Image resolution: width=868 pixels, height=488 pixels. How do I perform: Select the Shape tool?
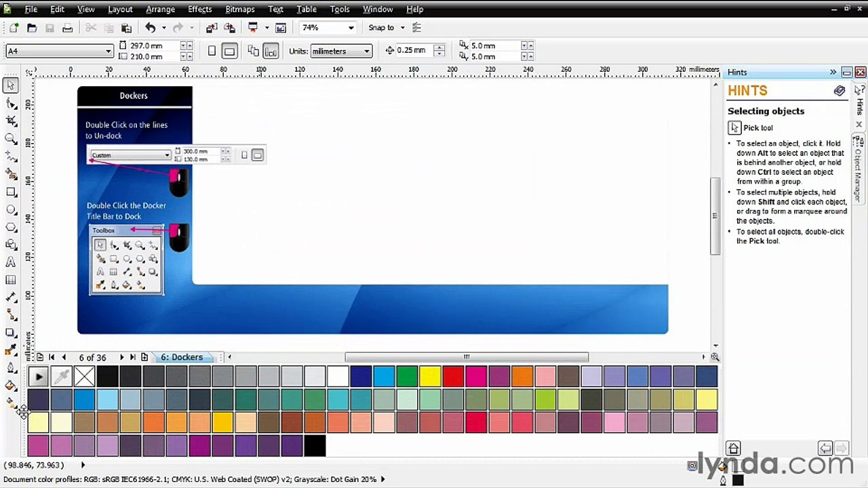click(x=11, y=103)
